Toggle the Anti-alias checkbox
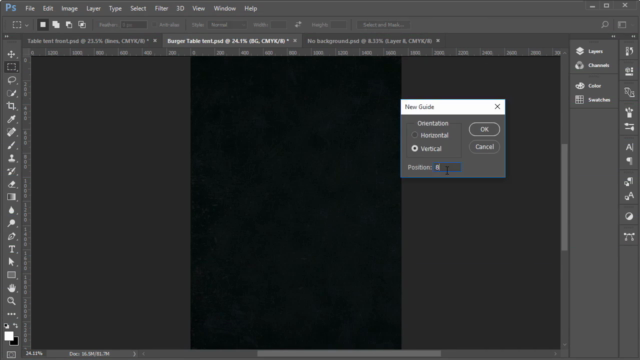The width and height of the screenshot is (640, 360). [155, 25]
